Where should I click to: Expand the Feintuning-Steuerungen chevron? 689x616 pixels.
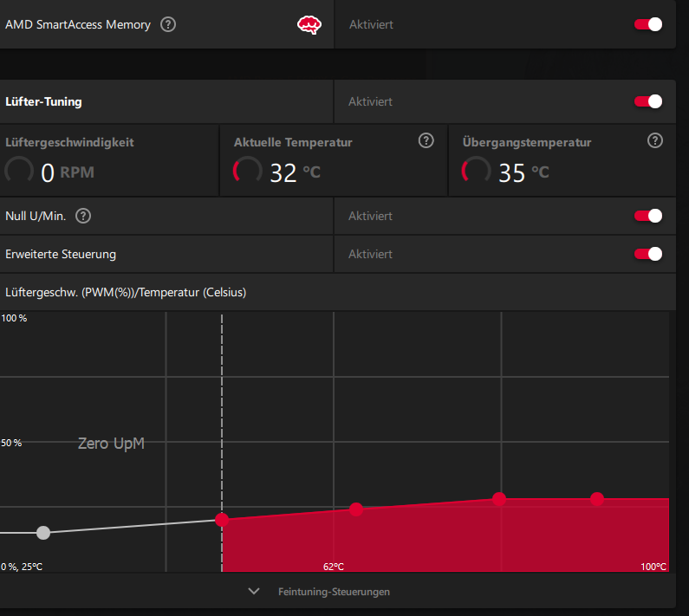click(x=254, y=592)
